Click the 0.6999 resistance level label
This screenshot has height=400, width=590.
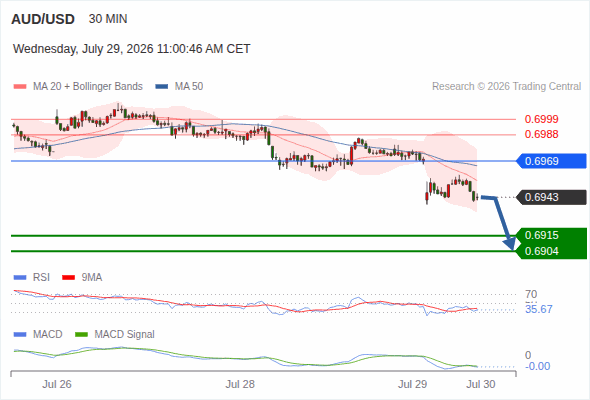[x=541, y=119]
